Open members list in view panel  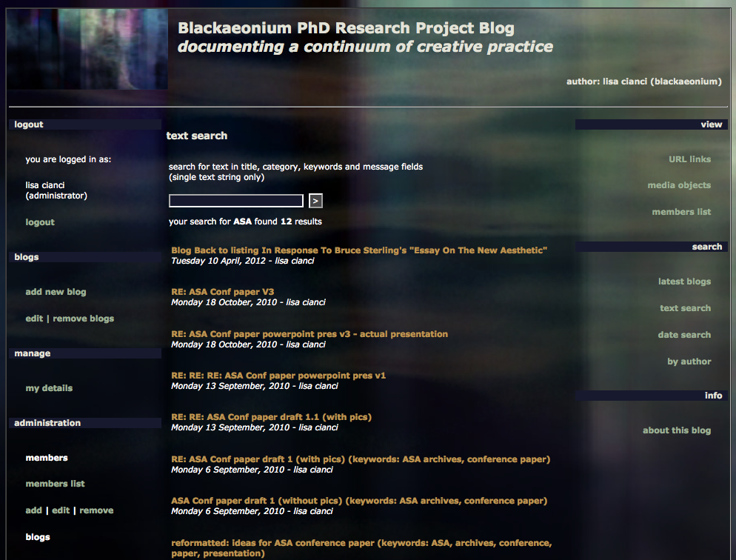coord(681,212)
